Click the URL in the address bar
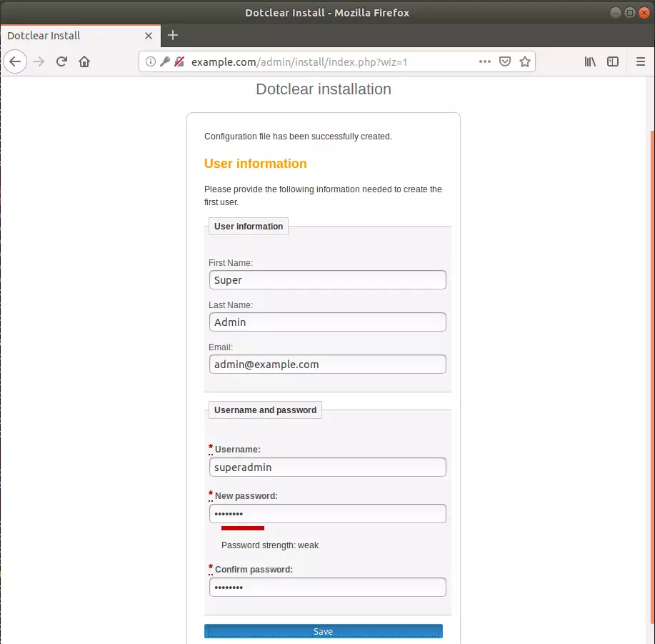Image resolution: width=655 pixels, height=644 pixels. coord(299,62)
